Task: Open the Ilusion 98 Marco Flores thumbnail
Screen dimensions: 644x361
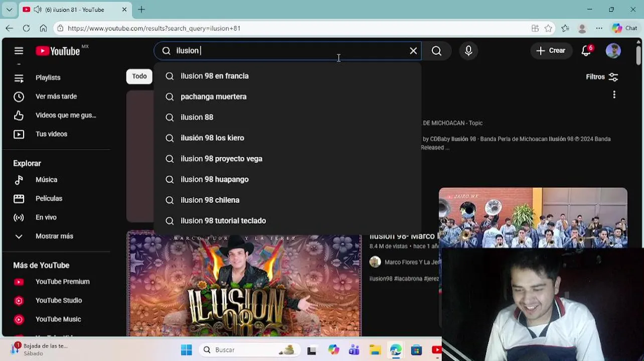Action: pyautogui.click(x=244, y=284)
